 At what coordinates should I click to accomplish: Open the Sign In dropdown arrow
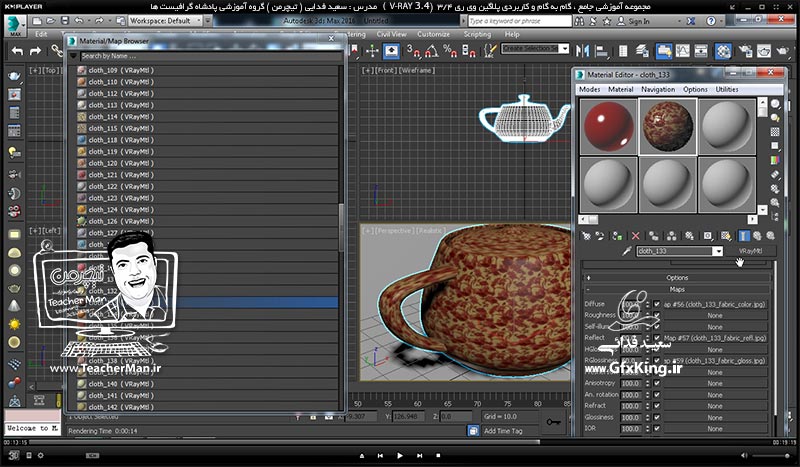[679, 21]
